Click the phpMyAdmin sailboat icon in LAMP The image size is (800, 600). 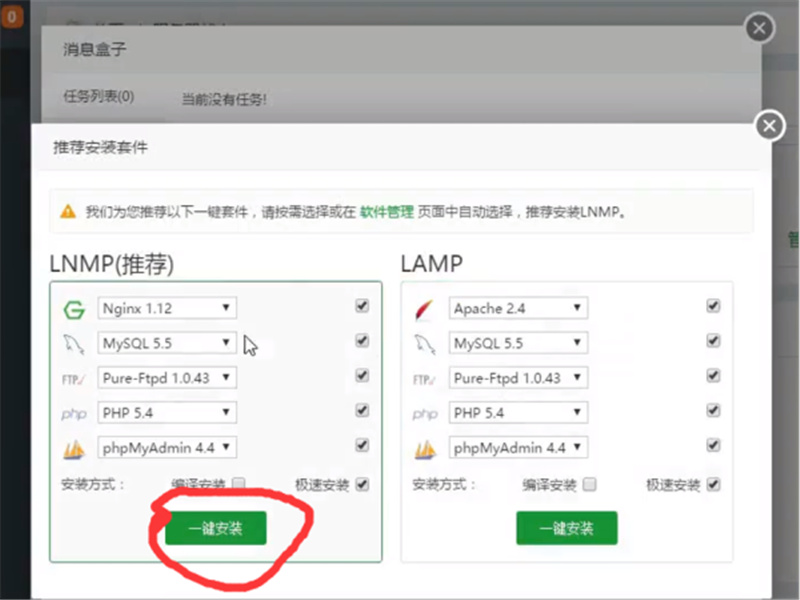(425, 449)
